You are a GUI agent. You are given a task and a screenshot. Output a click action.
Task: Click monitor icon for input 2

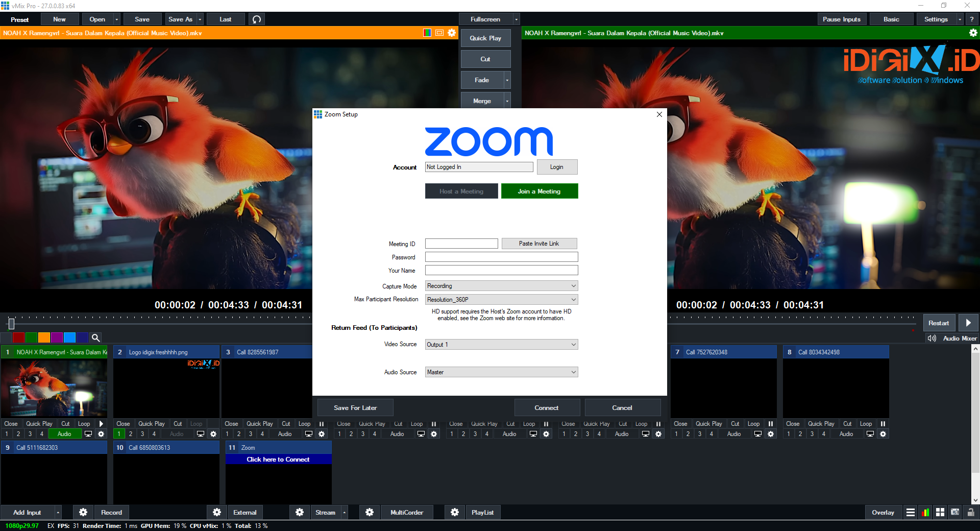201,434
